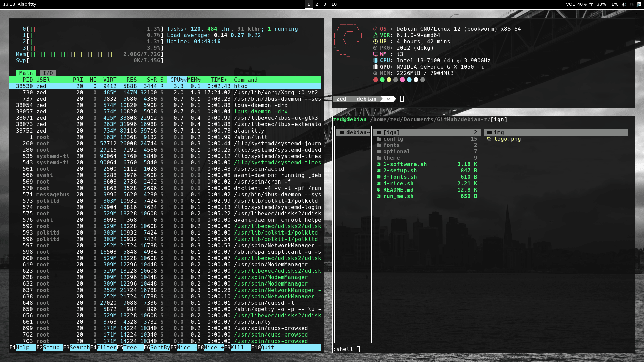The height and width of the screenshot is (362, 644).
Task: Click the image icon beside logo.png
Action: pyautogui.click(x=489, y=139)
